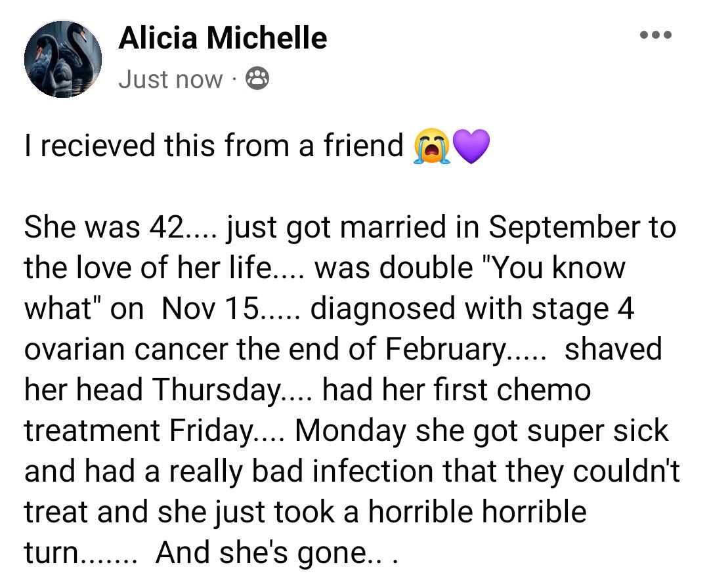Click the "Just now" timestamp
This screenshot has height=588, width=709.
click(171, 79)
